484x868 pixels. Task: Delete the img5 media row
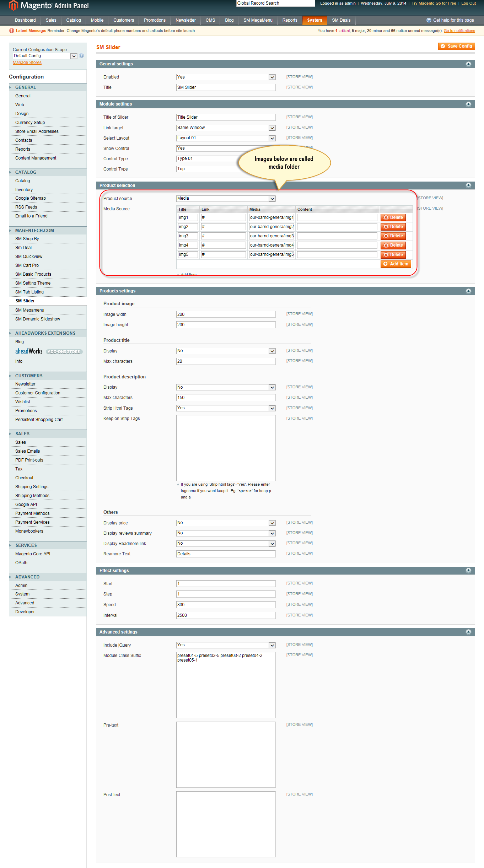coord(393,255)
